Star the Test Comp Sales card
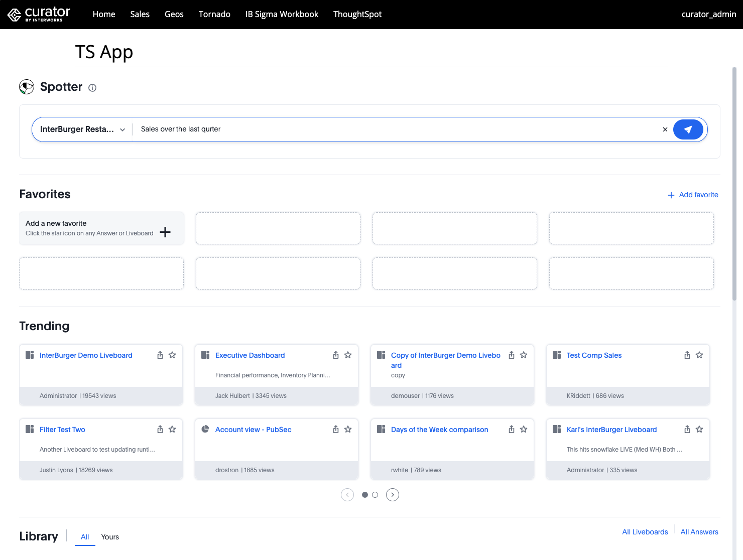 tap(699, 355)
